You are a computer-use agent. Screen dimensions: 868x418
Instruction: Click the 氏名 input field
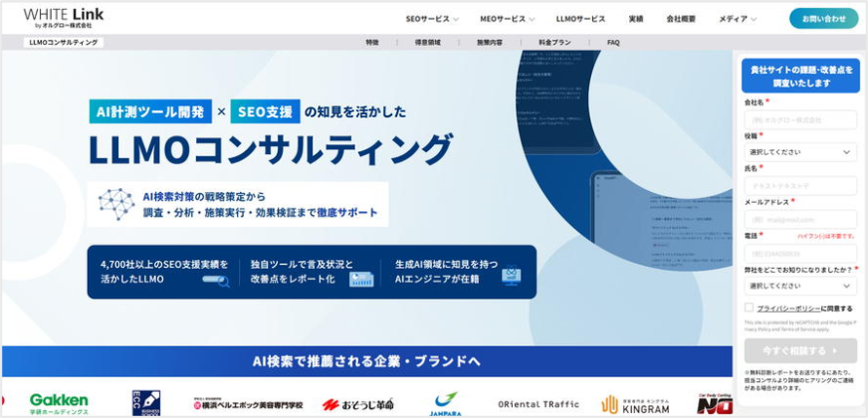(x=801, y=186)
